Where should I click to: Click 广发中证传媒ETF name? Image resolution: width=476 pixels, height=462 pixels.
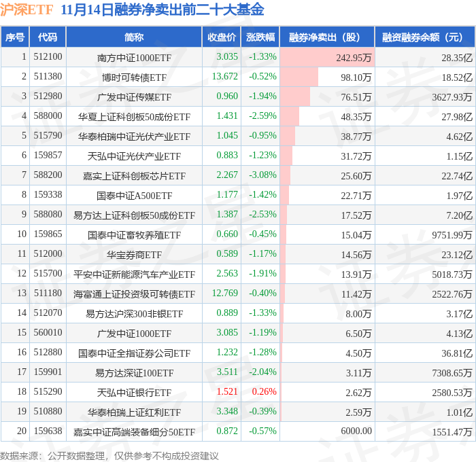(x=134, y=97)
